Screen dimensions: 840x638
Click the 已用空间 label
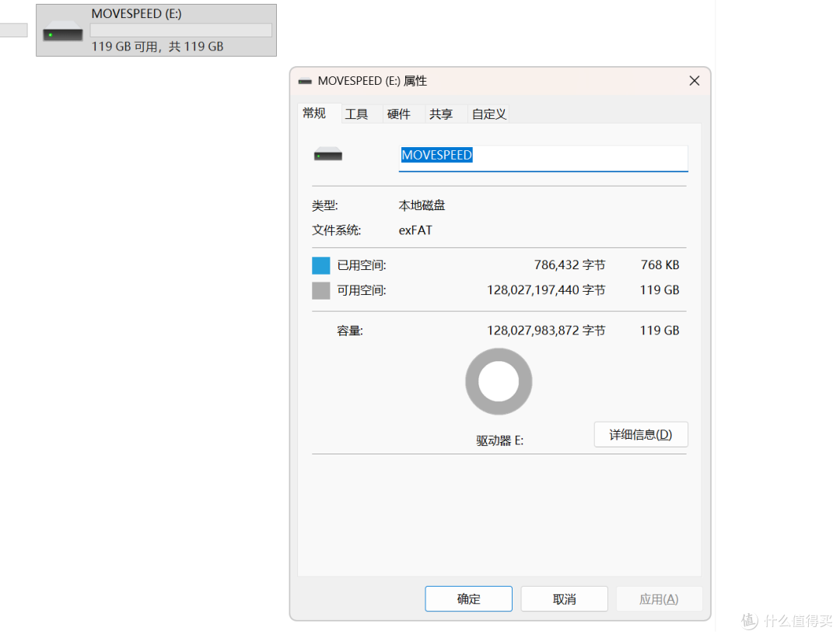click(362, 265)
